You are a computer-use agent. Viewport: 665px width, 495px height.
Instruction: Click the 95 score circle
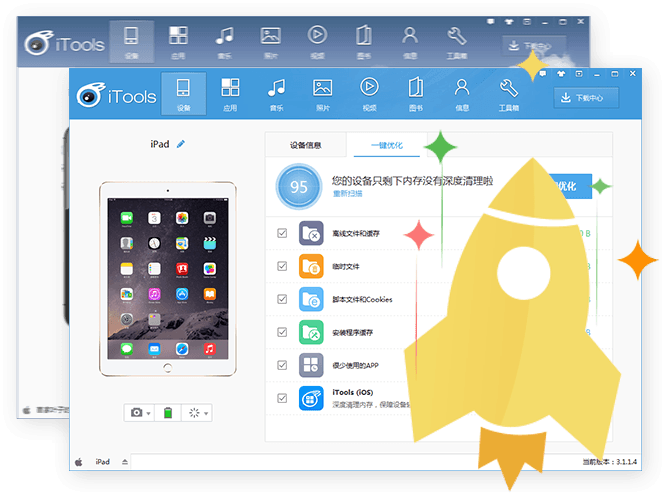299,187
